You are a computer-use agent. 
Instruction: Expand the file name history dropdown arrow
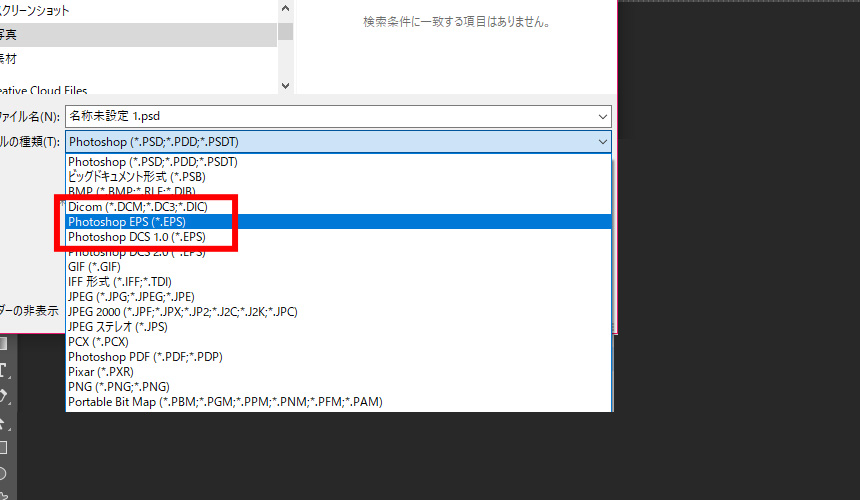pos(600,116)
